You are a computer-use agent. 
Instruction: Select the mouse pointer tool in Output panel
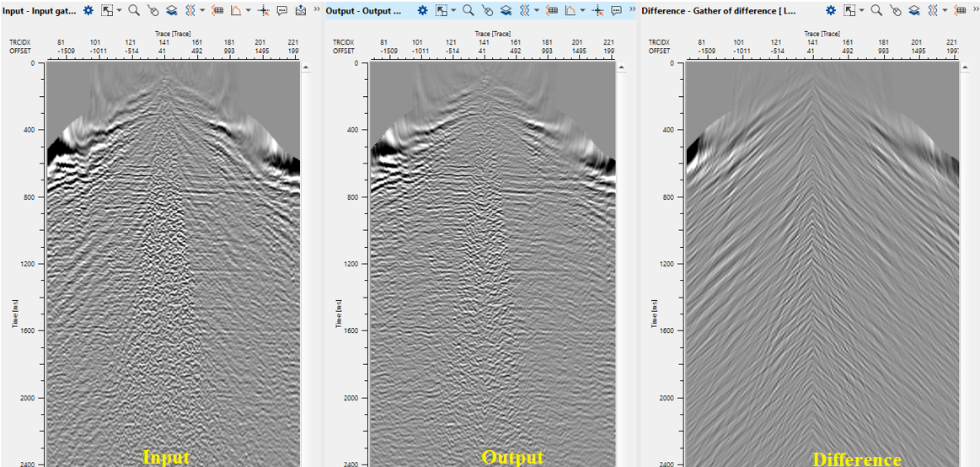tap(487, 11)
